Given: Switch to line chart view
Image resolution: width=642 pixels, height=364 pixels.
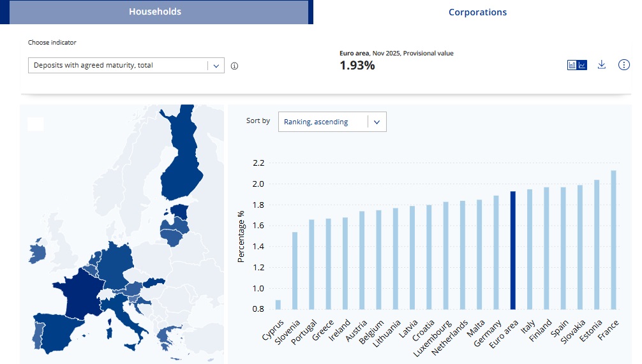Looking at the screenshot, I should (x=582, y=65).
